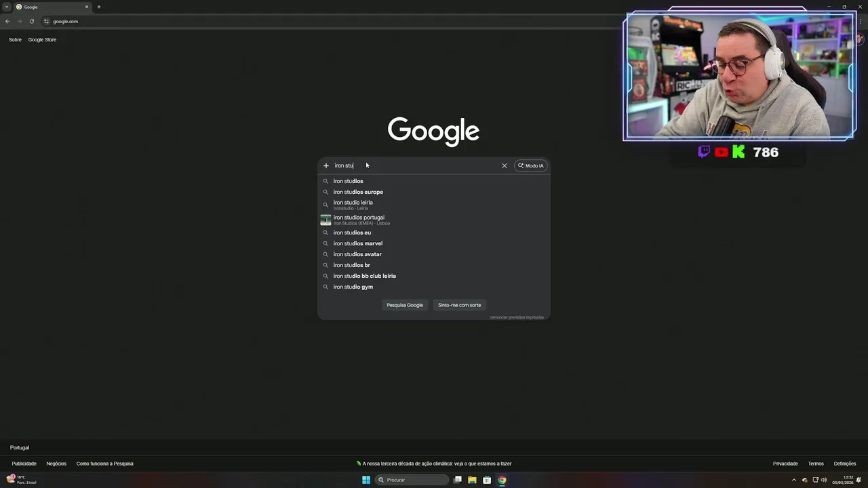This screenshot has height=488, width=868.
Task: Open the notifications bell icon
Action: pos(859,480)
